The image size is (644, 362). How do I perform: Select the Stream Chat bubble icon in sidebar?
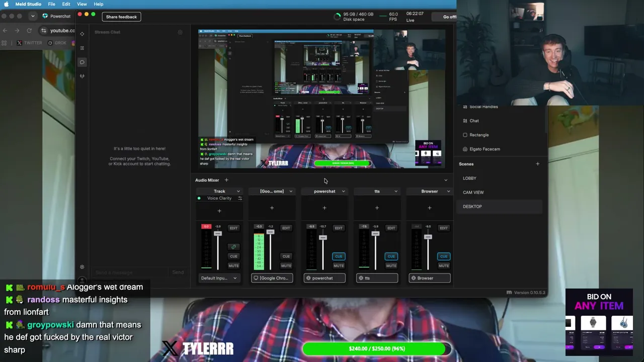[82, 62]
